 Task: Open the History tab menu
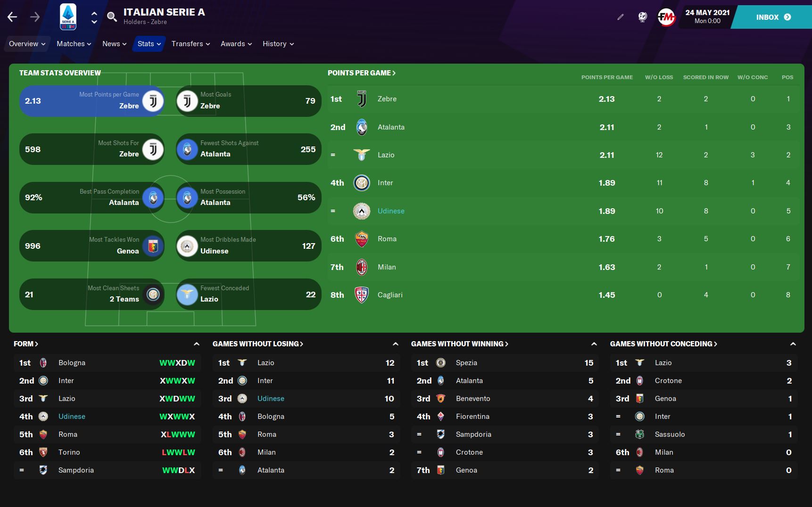(278, 44)
